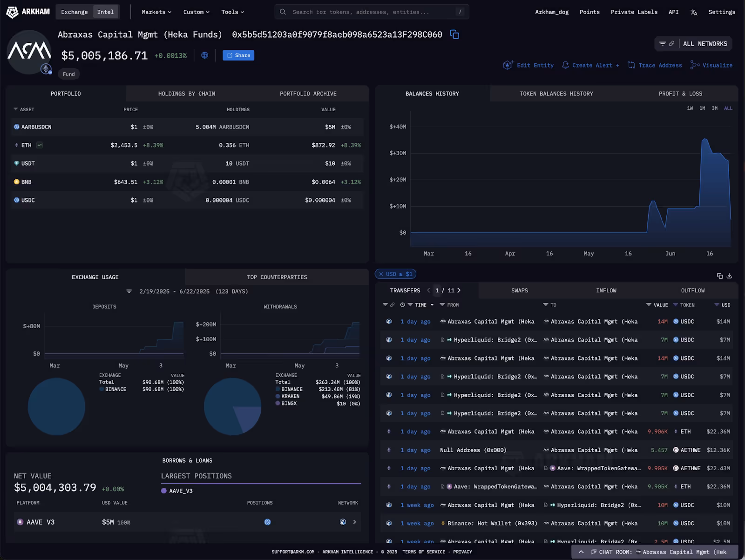Select the ALL time range on the chart
Viewport: 745px width, 560px height.
pos(728,108)
